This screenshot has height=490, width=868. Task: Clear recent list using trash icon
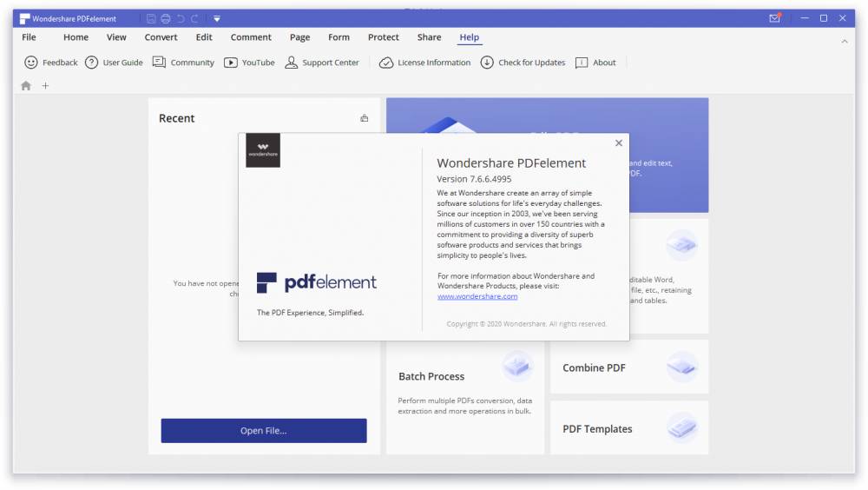coord(365,118)
